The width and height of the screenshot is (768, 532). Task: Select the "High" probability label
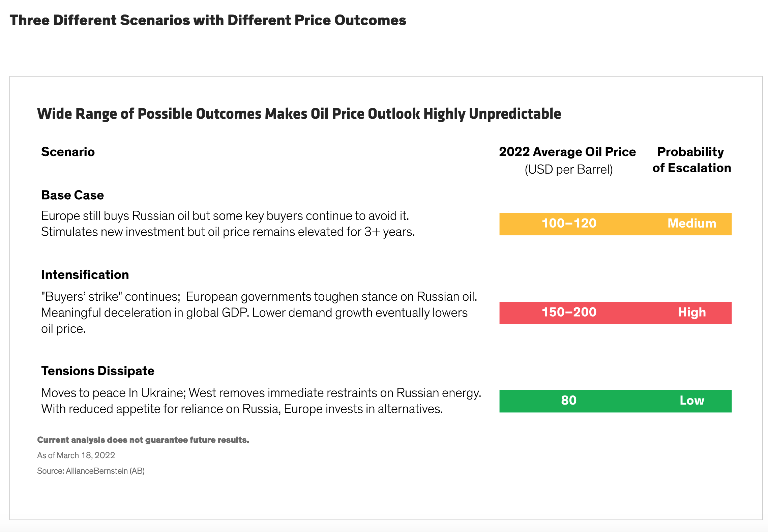tap(692, 313)
